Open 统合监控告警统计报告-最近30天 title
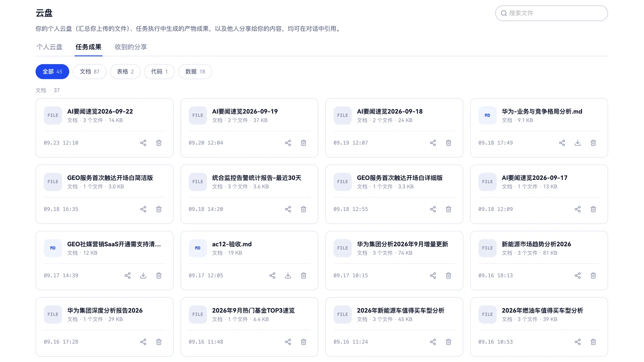Viewport: 644px width, 362px height. (x=257, y=178)
